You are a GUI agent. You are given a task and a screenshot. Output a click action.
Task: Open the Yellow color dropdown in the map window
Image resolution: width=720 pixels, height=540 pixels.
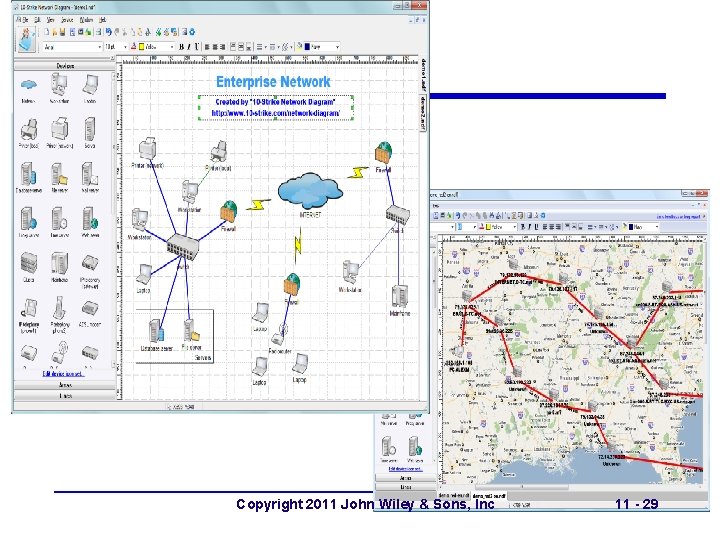[514, 227]
